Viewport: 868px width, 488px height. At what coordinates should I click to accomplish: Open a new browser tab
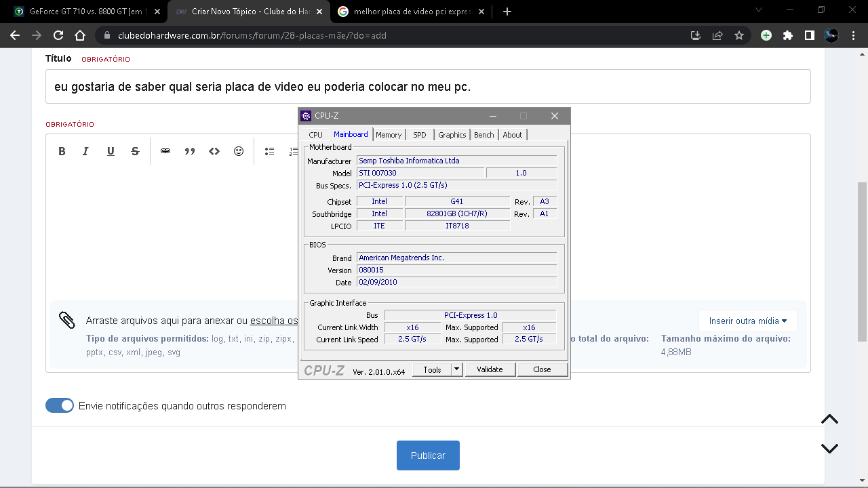point(507,12)
